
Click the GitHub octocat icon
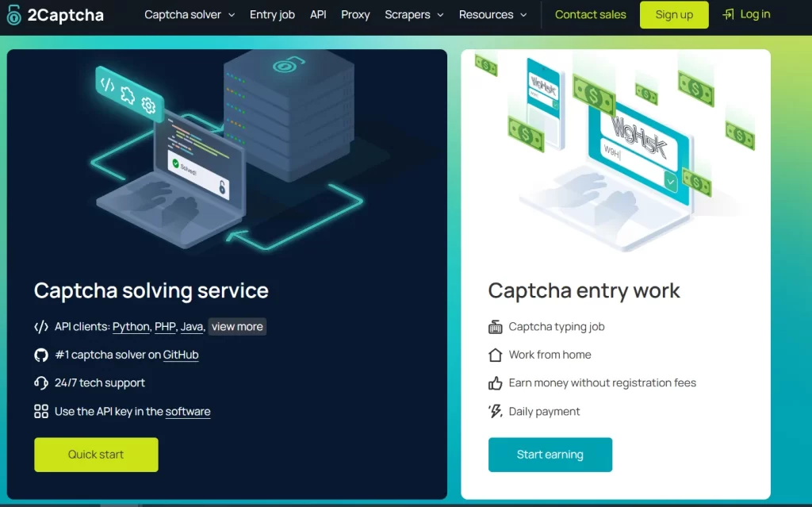click(41, 355)
